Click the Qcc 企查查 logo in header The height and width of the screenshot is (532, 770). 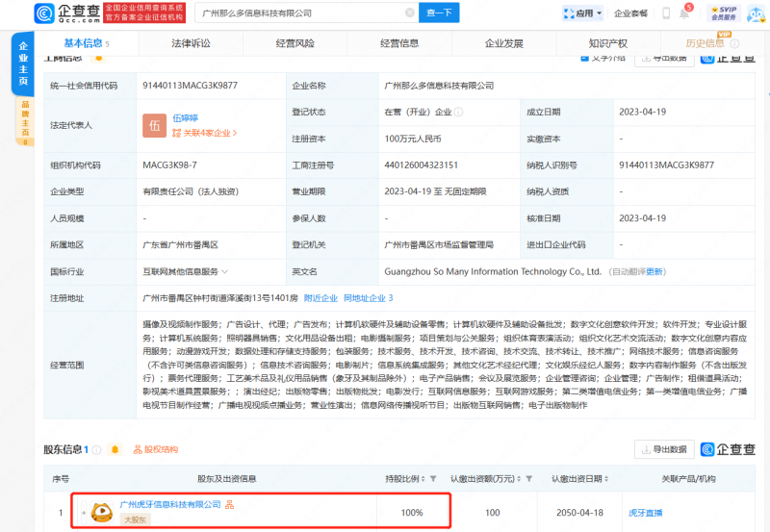point(67,13)
